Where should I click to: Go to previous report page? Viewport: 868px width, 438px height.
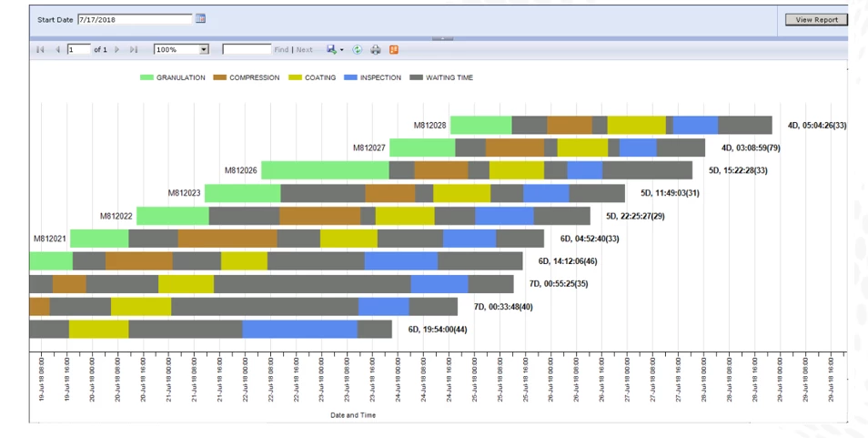tap(57, 50)
